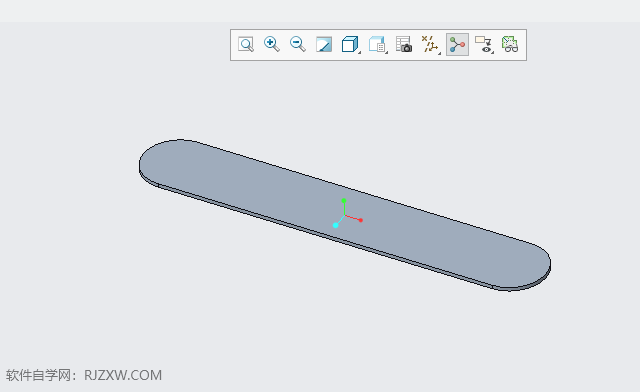Select the Zoom In tool
This screenshot has width=640, height=392.
(272, 45)
